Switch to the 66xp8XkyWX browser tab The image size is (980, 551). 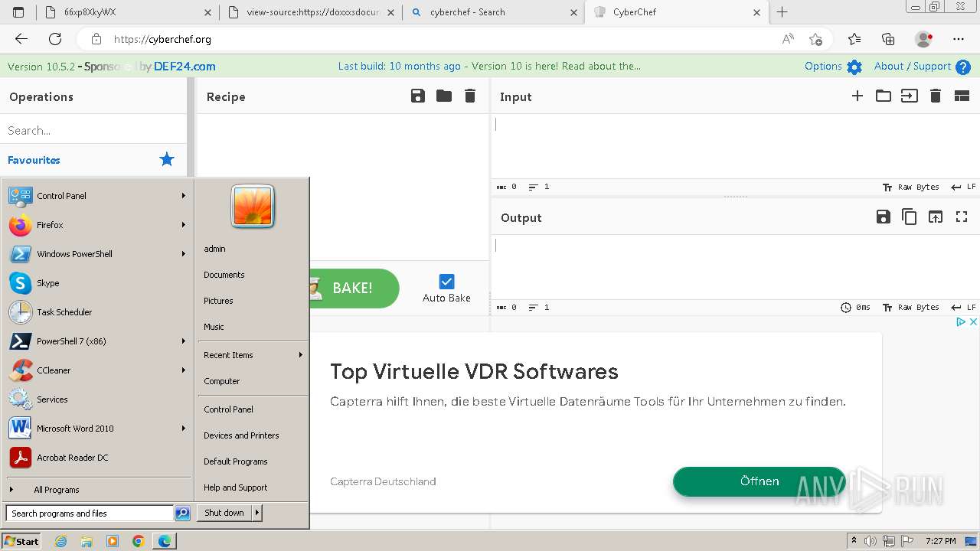point(129,12)
